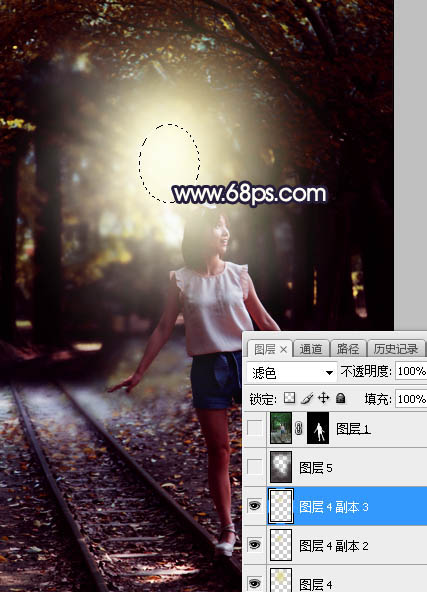Show the hidden 图层 5 layer
The height and width of the screenshot is (592, 427).
coord(255,467)
